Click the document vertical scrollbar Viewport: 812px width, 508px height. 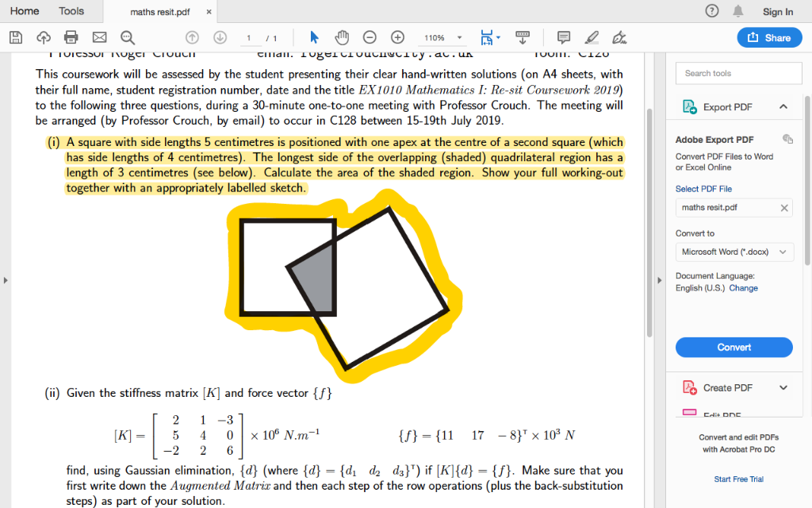649,223
